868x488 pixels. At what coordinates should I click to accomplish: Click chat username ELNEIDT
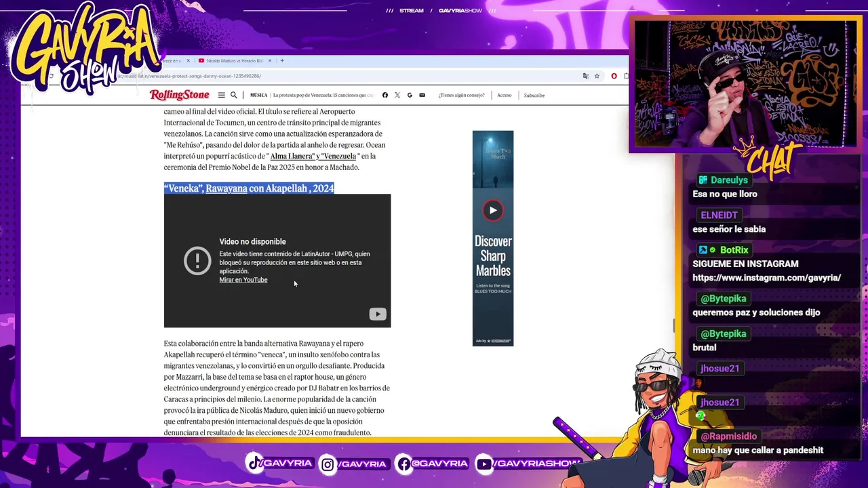719,215
